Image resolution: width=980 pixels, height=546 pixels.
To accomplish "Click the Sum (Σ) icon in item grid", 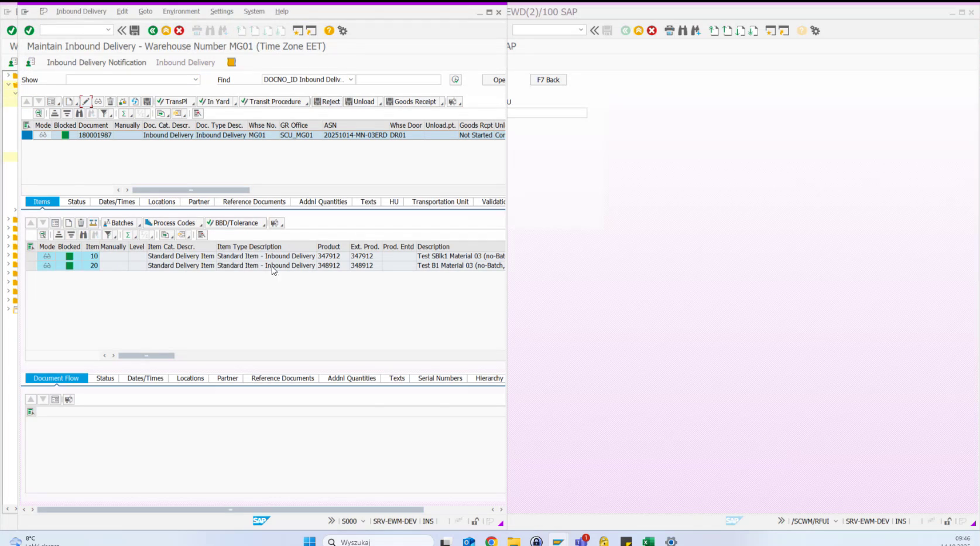I will coord(128,234).
